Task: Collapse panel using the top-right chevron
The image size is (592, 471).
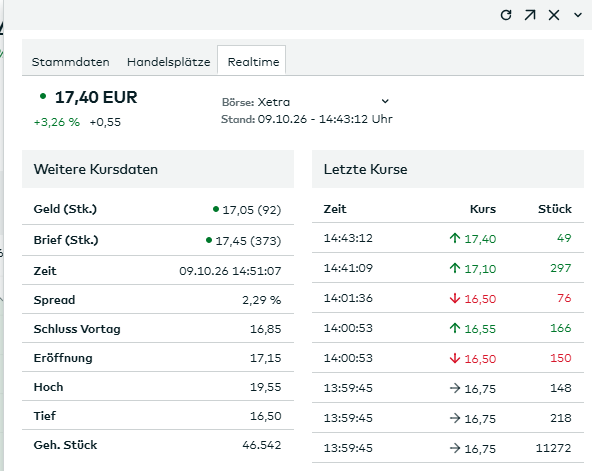Action: (578, 15)
